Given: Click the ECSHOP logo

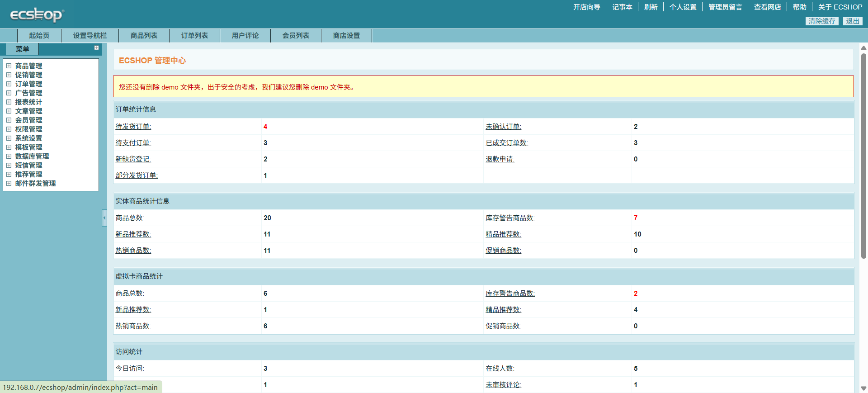Looking at the screenshot, I should pos(37,14).
